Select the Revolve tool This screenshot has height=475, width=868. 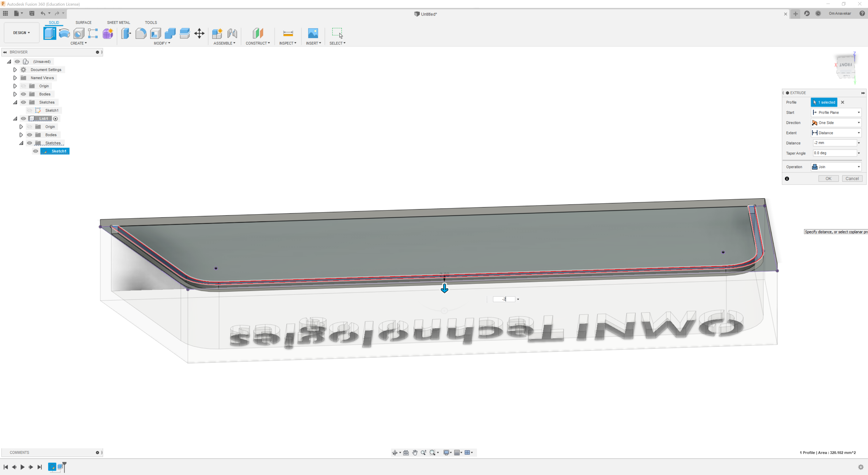(64, 33)
